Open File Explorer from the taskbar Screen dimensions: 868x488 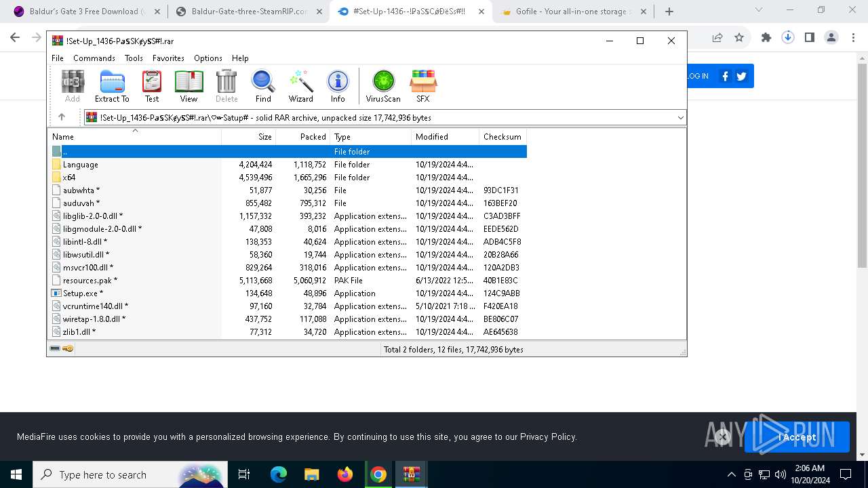tap(311, 474)
